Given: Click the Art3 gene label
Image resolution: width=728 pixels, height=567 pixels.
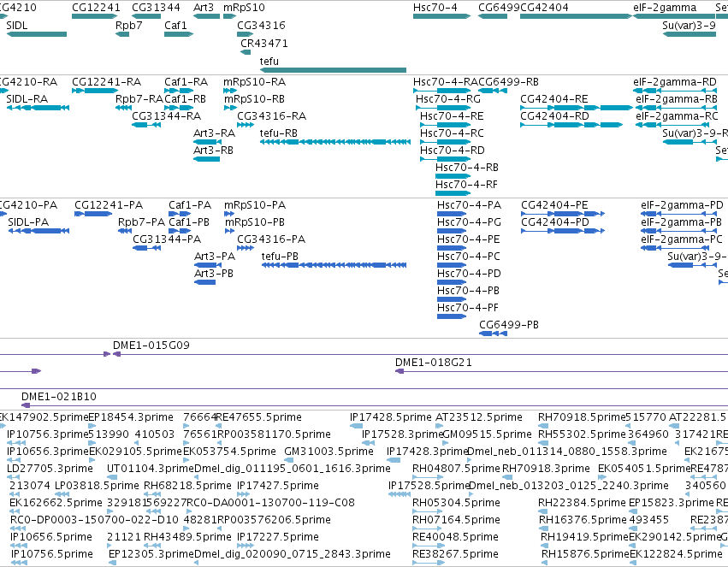Looking at the screenshot, I should coord(204,8).
